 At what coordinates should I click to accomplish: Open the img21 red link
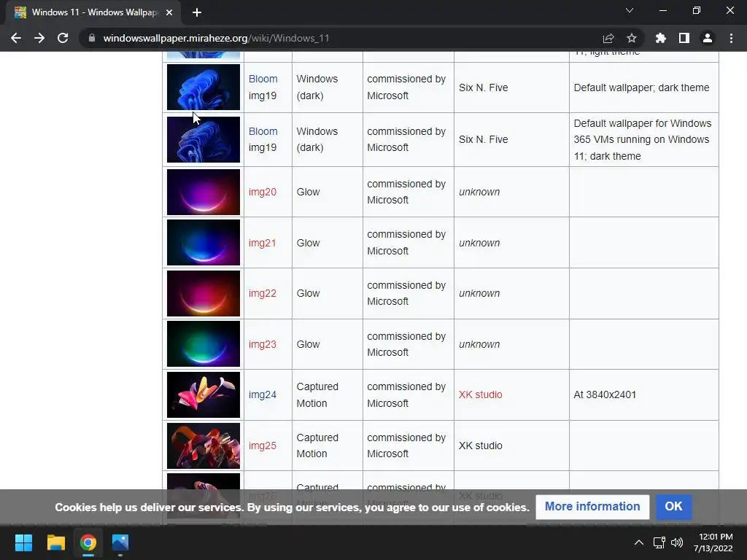262,243
